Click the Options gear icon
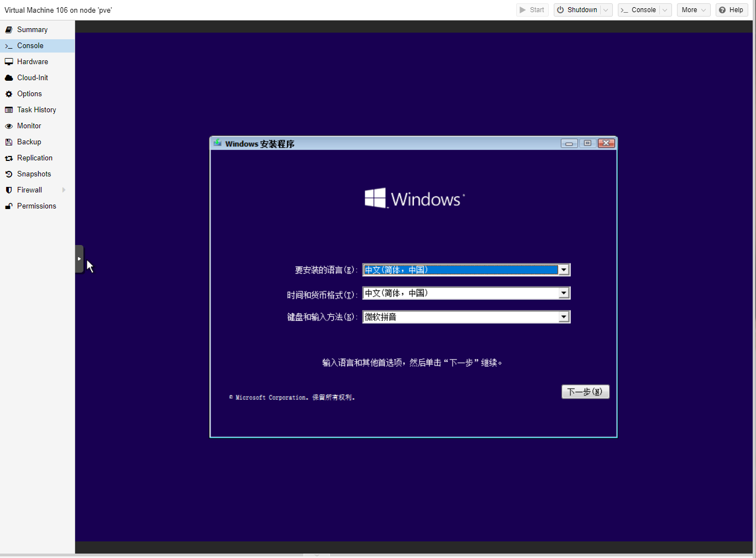Image resolution: width=756 pixels, height=558 pixels. [9, 94]
